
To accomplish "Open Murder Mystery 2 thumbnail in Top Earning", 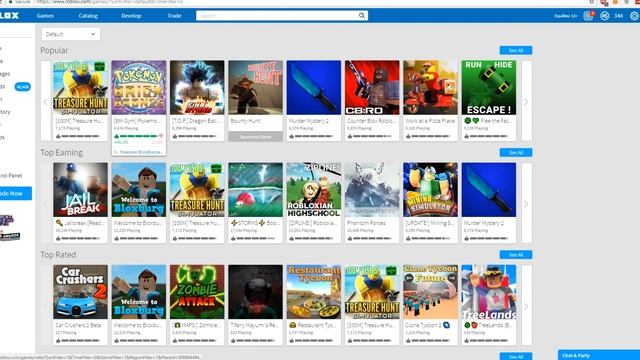I will point(489,190).
